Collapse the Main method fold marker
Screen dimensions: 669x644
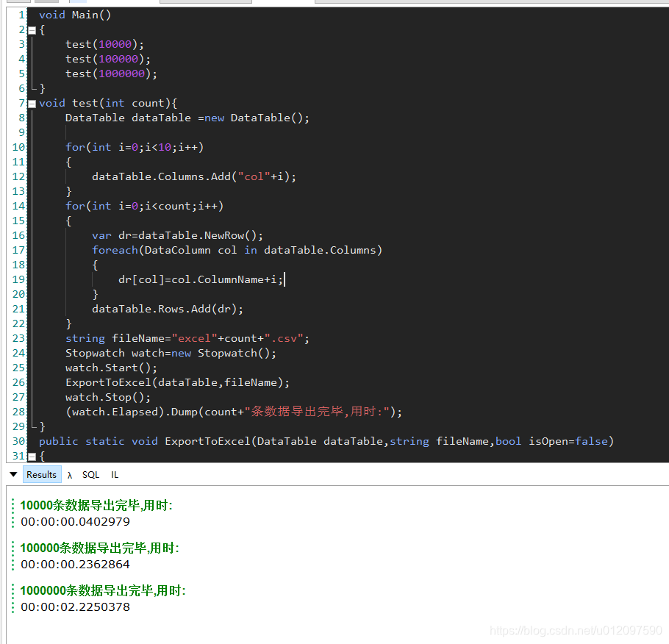coord(32,30)
